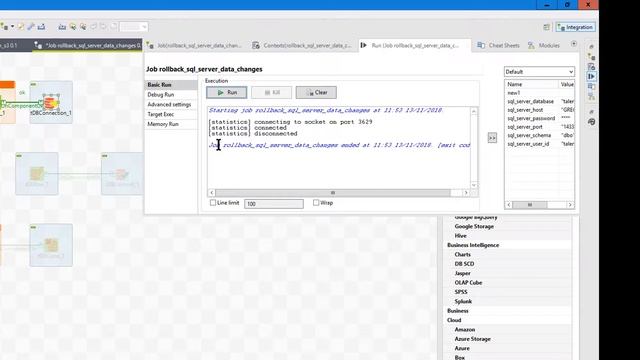
Task: Click the globe icon at side bar bottom
Action: (591, 122)
